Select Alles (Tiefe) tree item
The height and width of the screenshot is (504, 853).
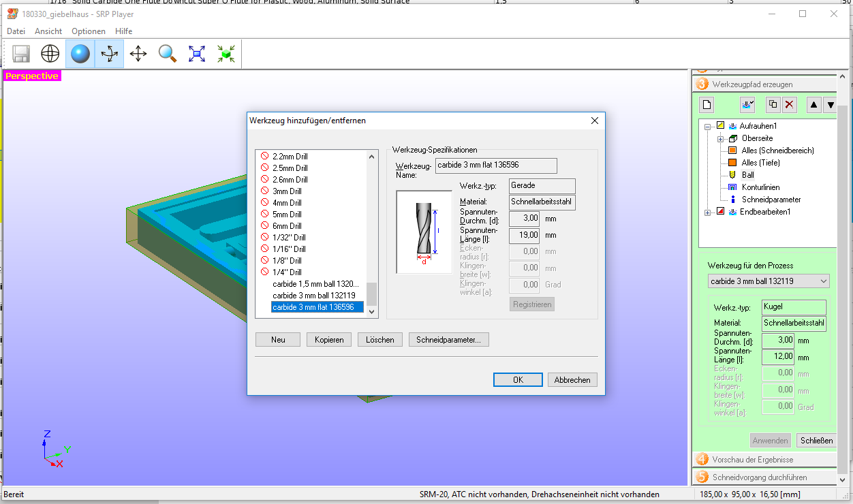760,163
